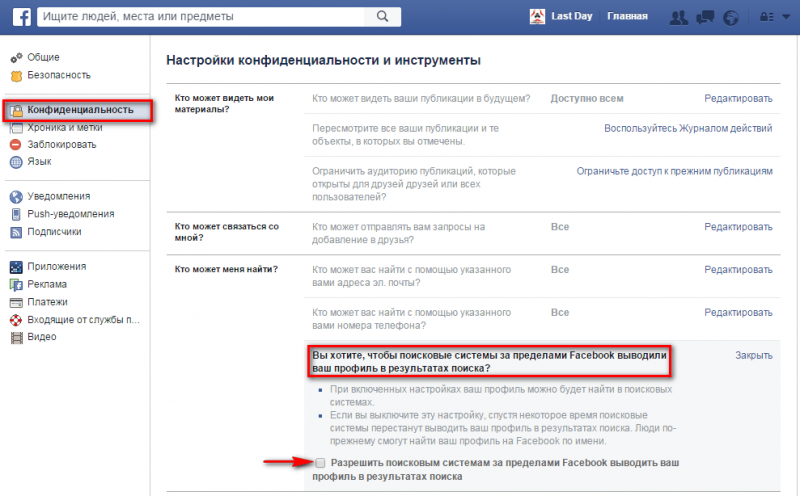Go to Подписчики settings
Image resolution: width=800 pixels, height=496 pixels.
click(54, 232)
